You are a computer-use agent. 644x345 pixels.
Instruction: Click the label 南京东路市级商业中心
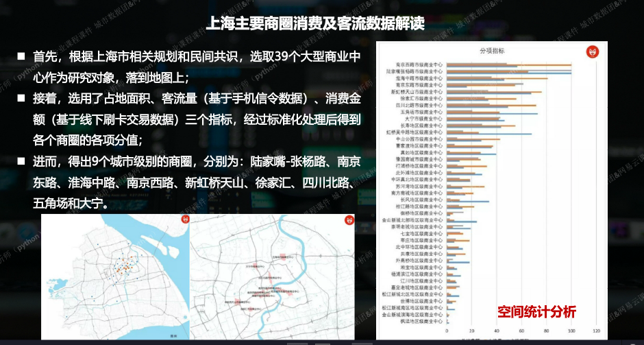pos(419,85)
